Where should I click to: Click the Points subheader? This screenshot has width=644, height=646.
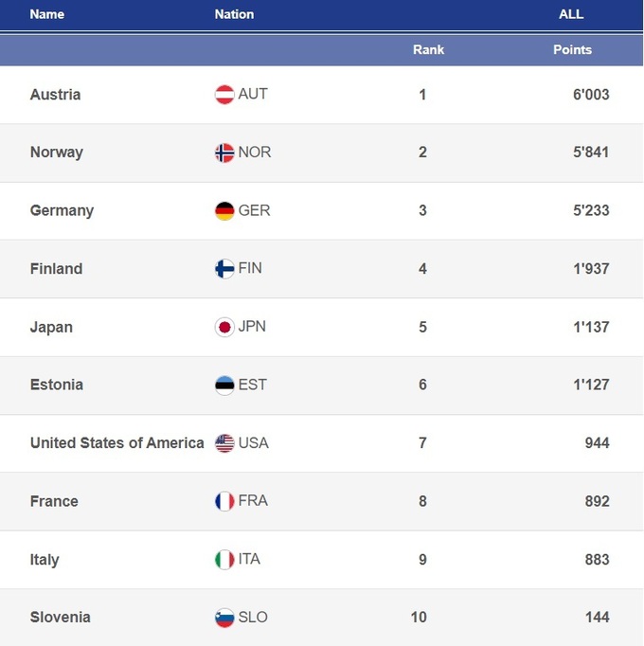tap(572, 49)
